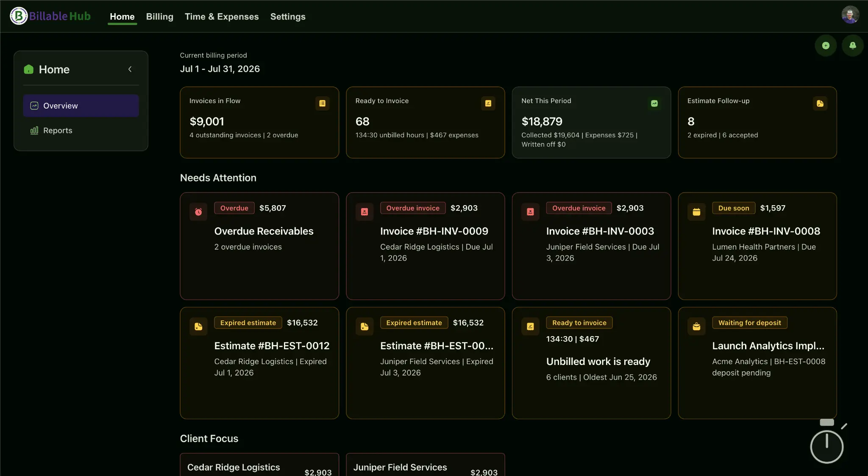This screenshot has width=868, height=476.
Task: Click the Needs Attention heading
Action: [x=218, y=178]
